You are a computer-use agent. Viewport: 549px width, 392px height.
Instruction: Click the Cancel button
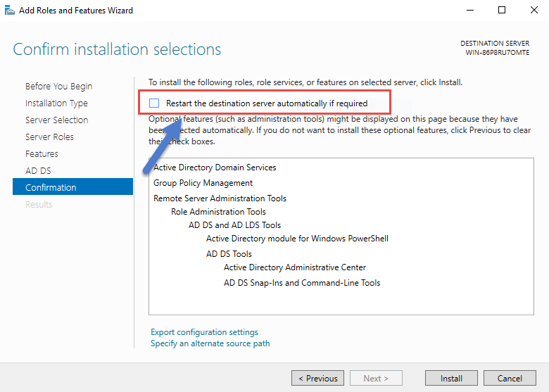point(510,378)
